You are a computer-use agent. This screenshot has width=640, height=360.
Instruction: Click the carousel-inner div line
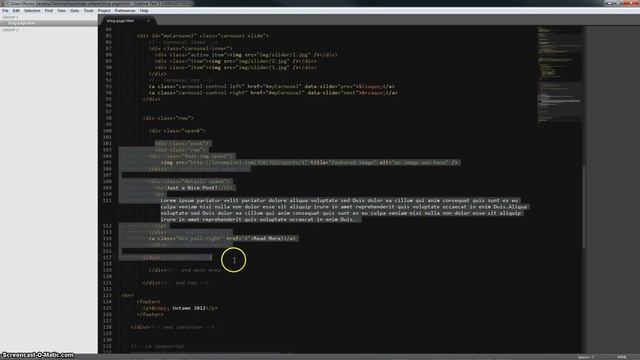[191, 49]
